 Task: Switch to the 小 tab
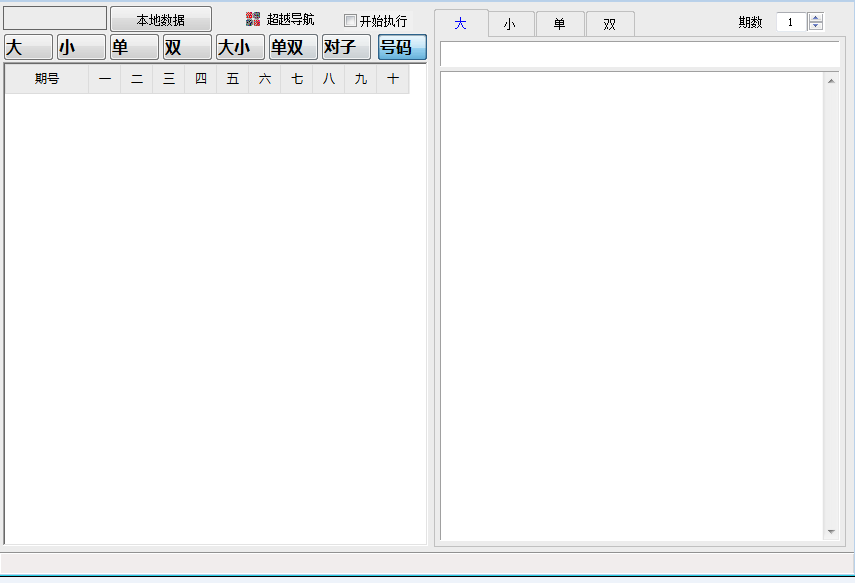[511, 24]
